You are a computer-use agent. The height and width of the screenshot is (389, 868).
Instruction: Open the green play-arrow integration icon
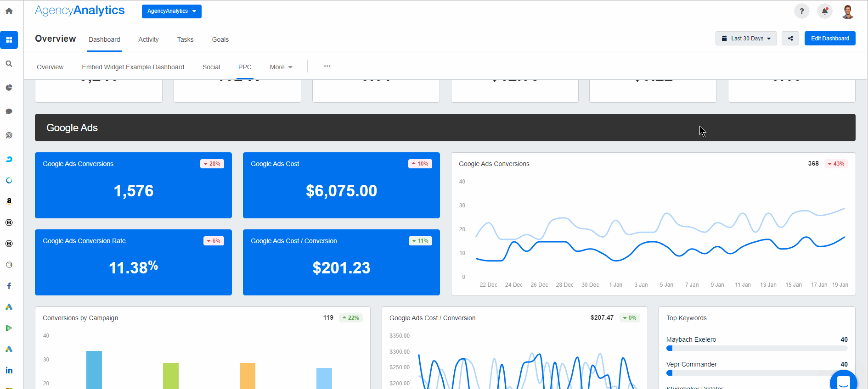pos(9,328)
